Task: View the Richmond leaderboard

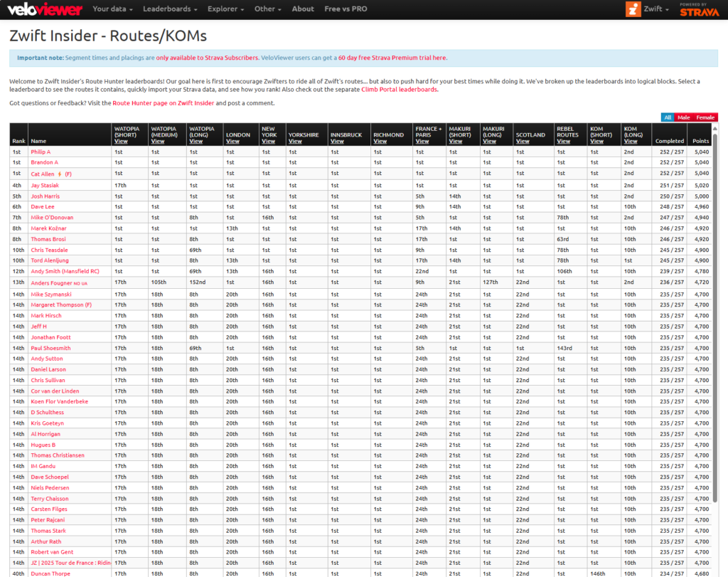Action: pyautogui.click(x=380, y=142)
